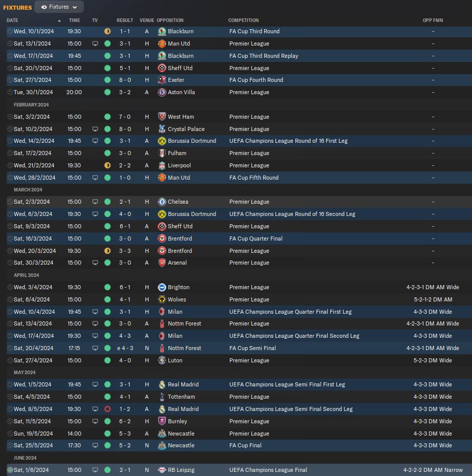Toggle the row selector for Sat, 25/5/2024
The width and height of the screenshot is (472, 476).
point(10,445)
